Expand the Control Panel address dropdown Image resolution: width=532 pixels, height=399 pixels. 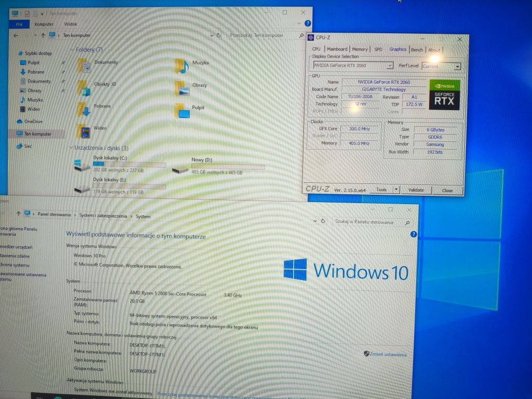coord(315,221)
